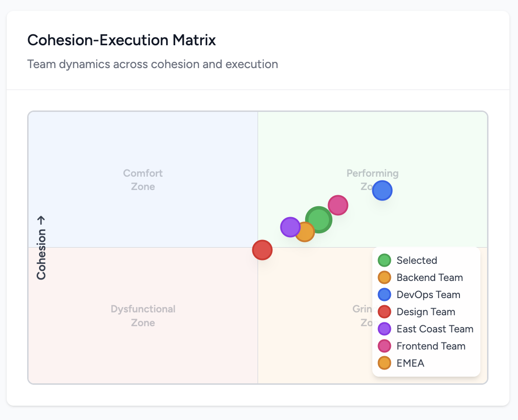
Task: Click the Team dynamics subtitle text
Action: [152, 64]
